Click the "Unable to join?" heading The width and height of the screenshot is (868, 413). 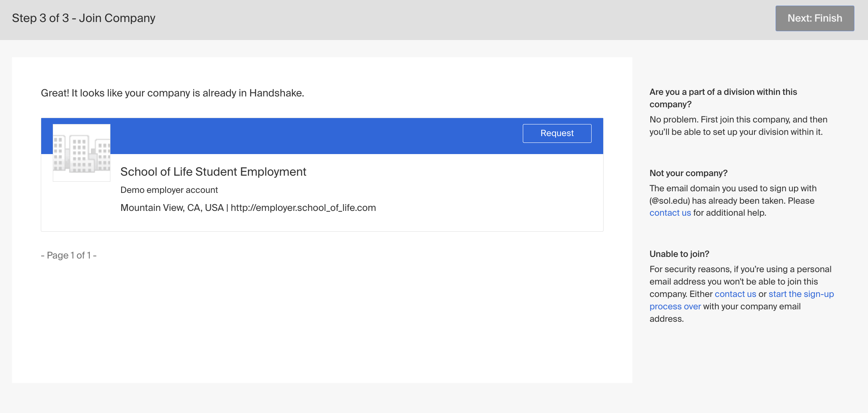[679, 254]
